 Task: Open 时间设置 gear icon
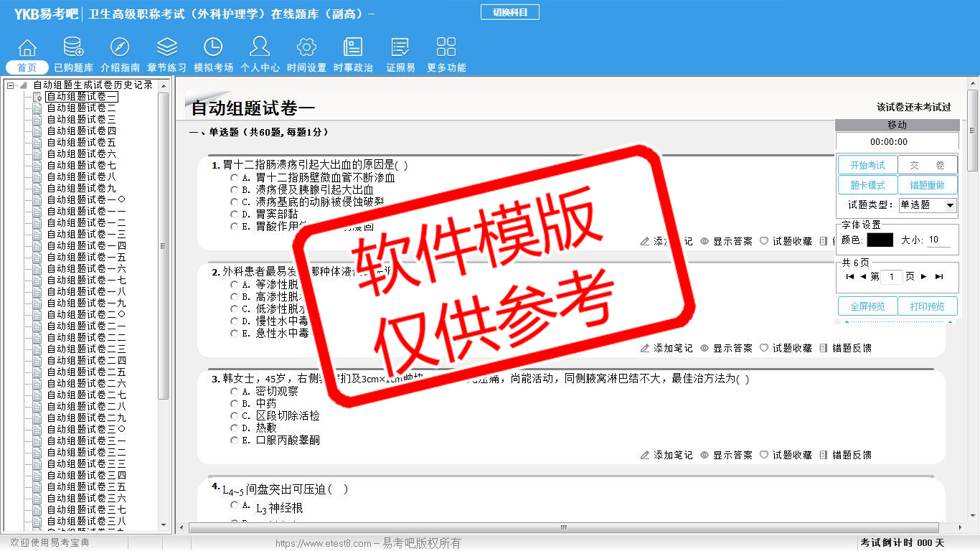(306, 48)
